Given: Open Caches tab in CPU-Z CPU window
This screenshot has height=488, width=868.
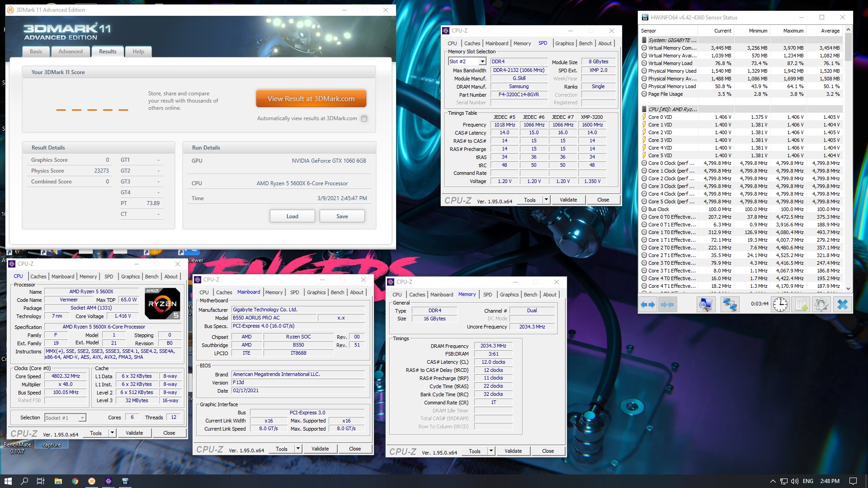Looking at the screenshot, I should 38,277.
